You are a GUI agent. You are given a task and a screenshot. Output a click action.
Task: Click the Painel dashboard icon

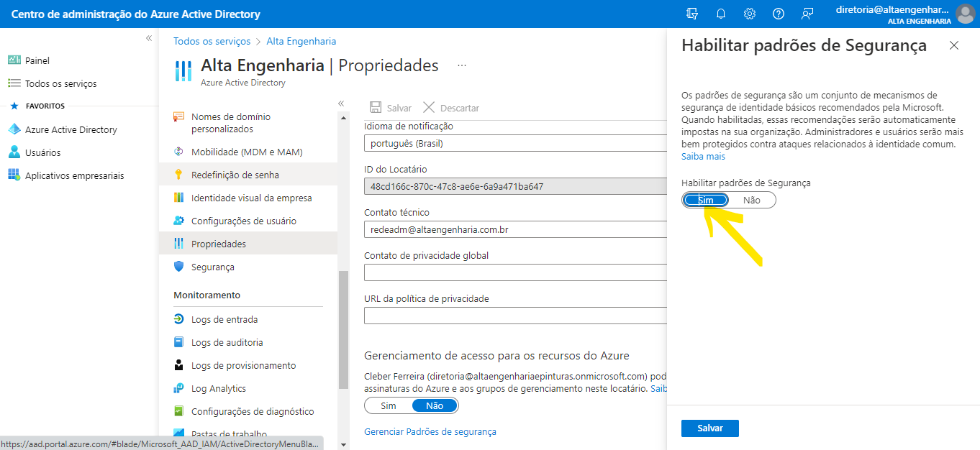[x=14, y=60]
